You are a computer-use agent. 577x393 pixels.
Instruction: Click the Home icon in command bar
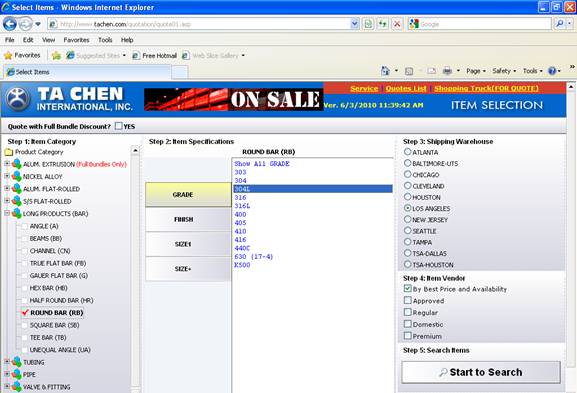point(385,71)
